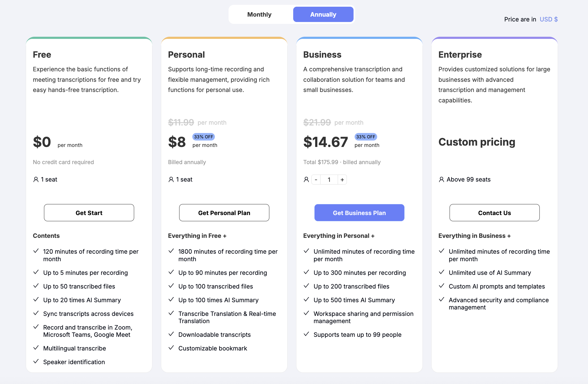
Task: Click the person icon beside Business stepper
Action: coord(306,179)
